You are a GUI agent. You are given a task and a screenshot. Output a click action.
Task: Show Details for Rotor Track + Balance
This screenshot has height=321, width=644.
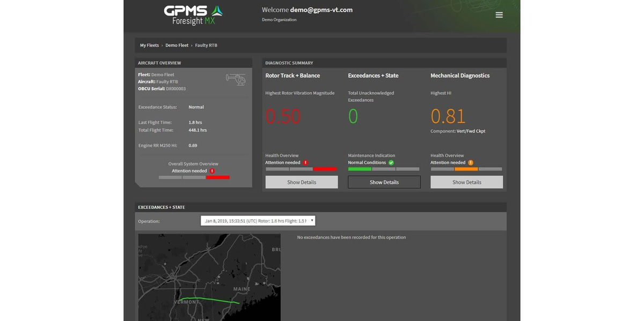(302, 182)
